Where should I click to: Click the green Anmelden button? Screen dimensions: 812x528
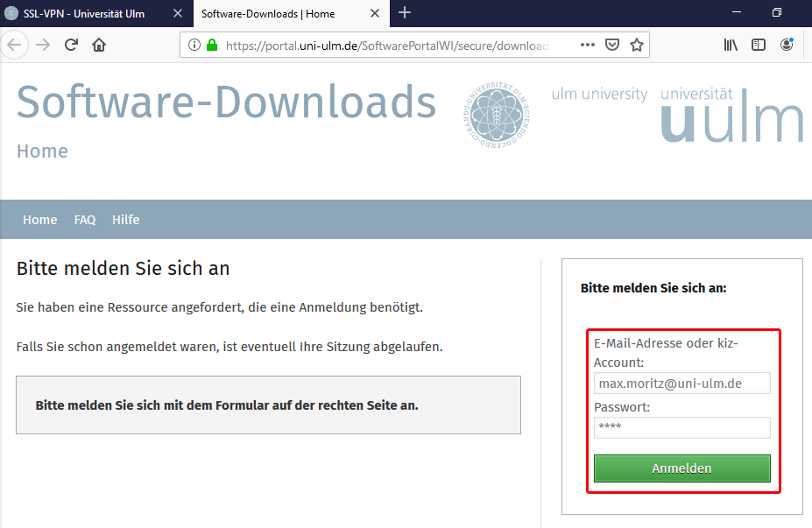point(682,468)
